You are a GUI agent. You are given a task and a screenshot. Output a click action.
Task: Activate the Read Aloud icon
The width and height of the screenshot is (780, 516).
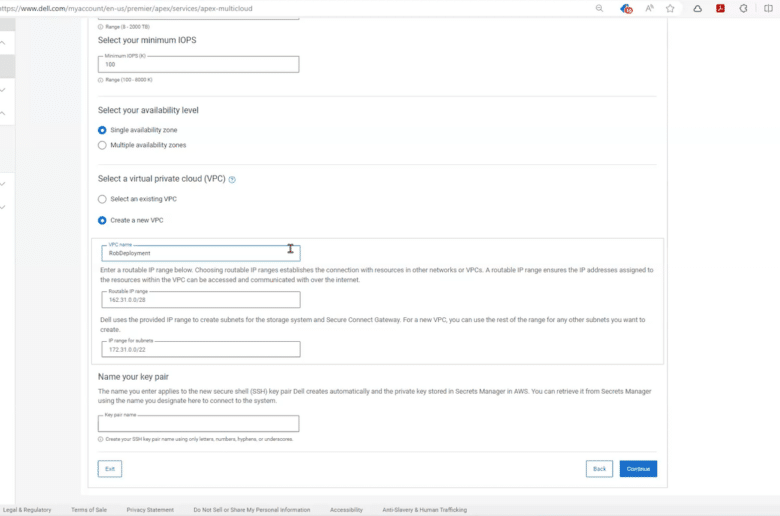pyautogui.click(x=649, y=8)
